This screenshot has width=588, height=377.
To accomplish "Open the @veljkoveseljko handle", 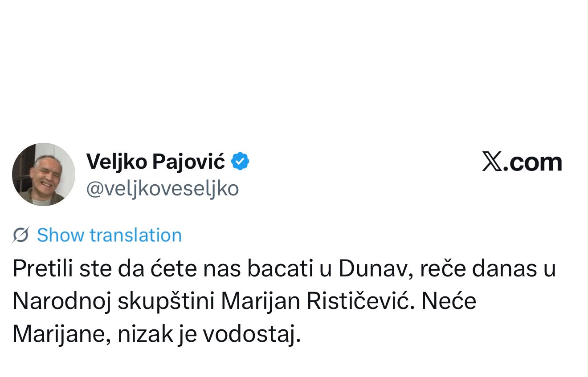I will tap(162, 189).
